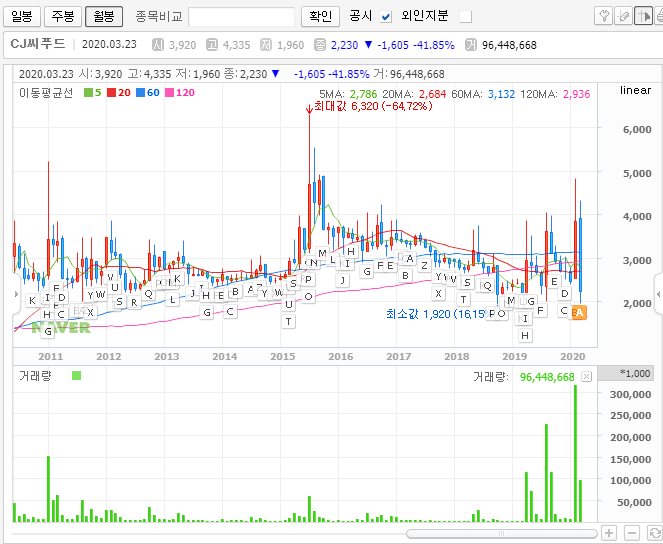
Task: Uncheck the 공시 disclosures checkbox
Action: [x=386, y=17]
